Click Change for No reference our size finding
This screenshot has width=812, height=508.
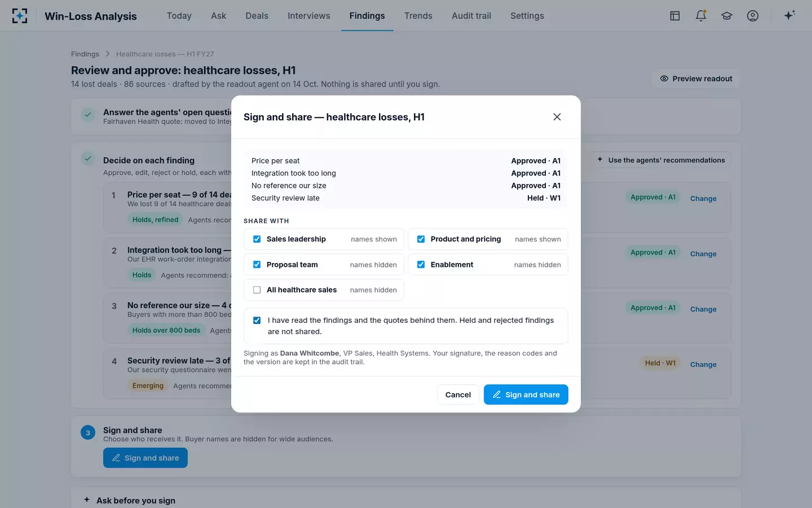coord(703,309)
